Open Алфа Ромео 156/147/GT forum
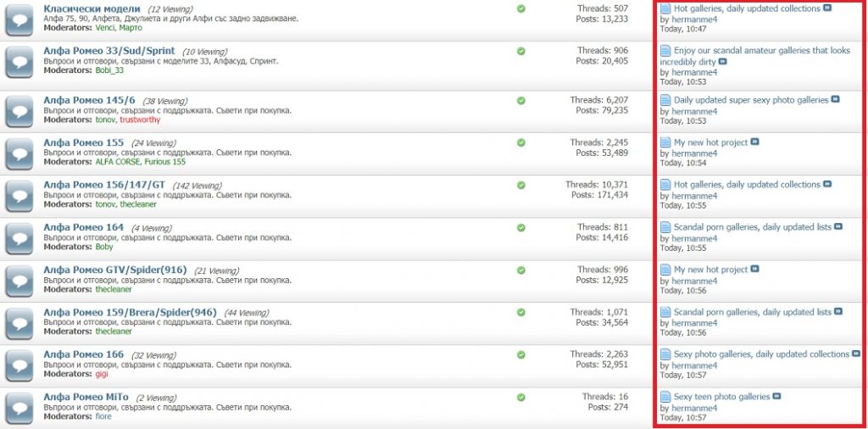The height and width of the screenshot is (429, 868). click(104, 185)
